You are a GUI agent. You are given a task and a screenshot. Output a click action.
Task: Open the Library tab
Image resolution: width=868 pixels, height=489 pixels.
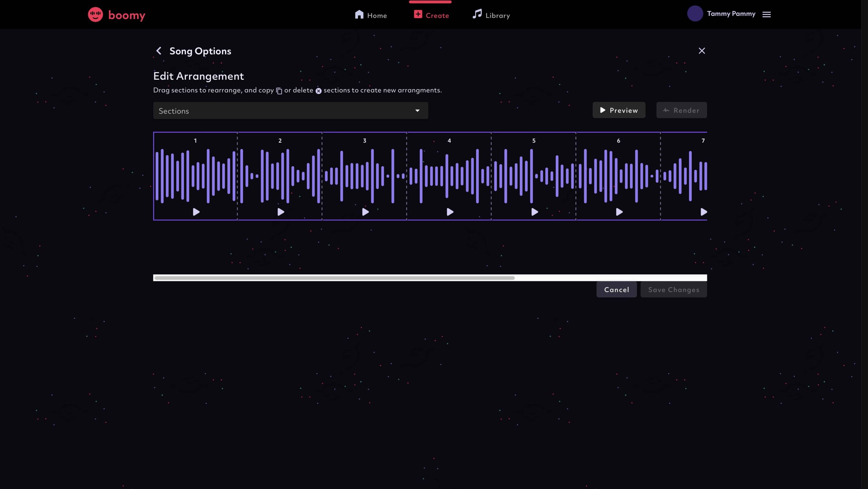click(x=491, y=15)
